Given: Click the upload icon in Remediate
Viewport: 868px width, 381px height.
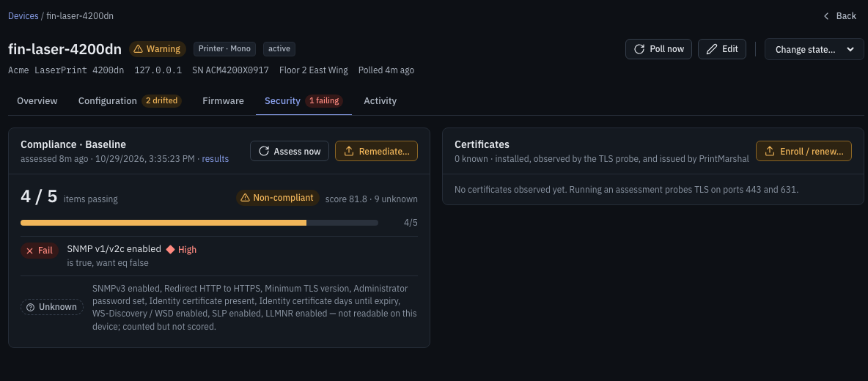Looking at the screenshot, I should [x=349, y=151].
